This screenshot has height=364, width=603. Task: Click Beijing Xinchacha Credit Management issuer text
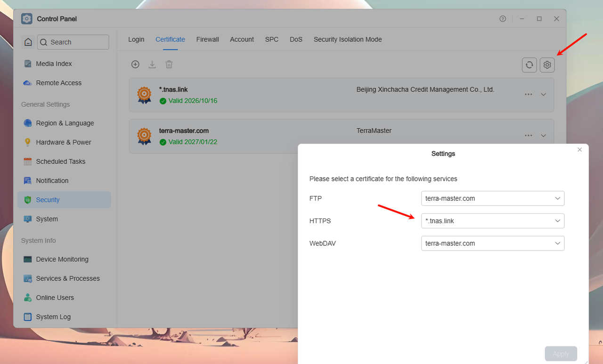point(425,89)
